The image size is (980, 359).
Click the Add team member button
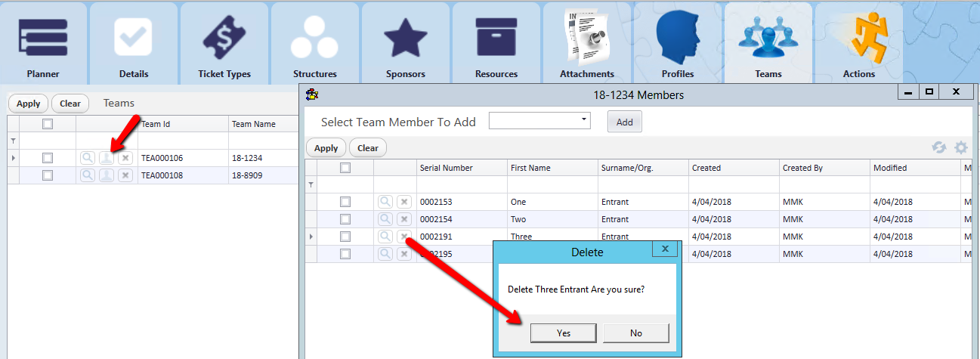click(x=624, y=122)
